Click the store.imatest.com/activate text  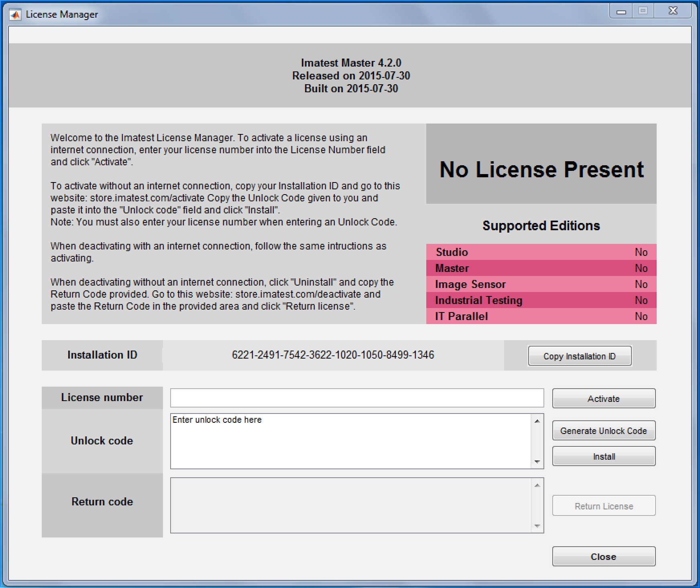(x=147, y=198)
